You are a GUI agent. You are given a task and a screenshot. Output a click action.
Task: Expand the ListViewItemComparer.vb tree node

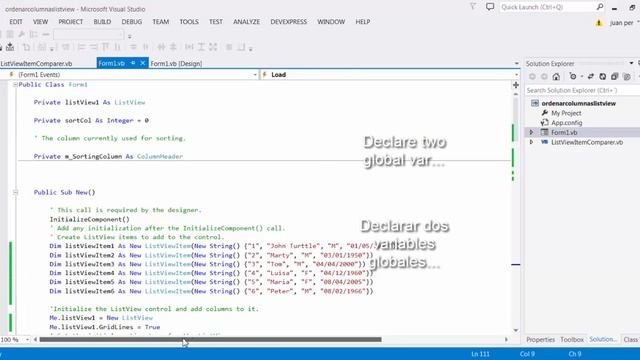point(531,142)
